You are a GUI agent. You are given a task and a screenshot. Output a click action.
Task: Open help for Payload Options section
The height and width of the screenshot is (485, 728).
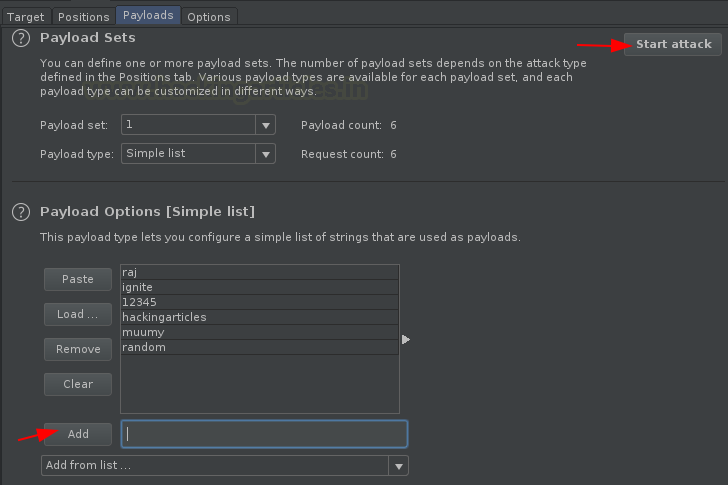click(x=19, y=212)
